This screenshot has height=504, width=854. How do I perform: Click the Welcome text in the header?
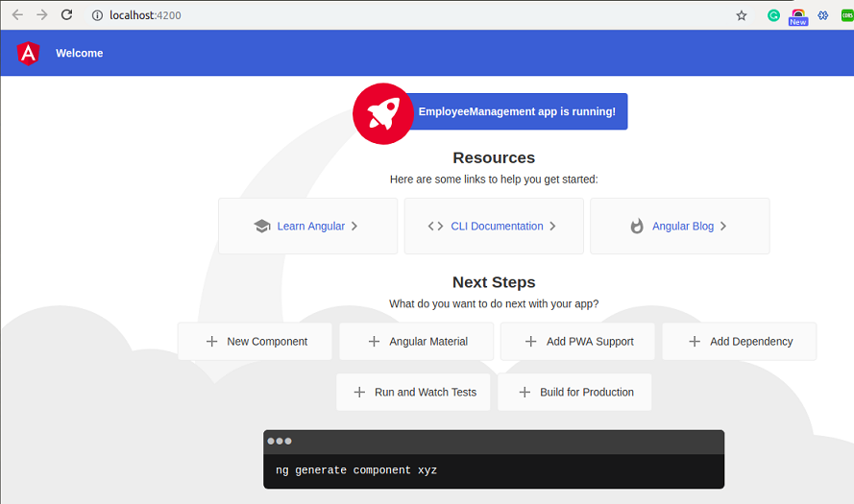pos(80,54)
